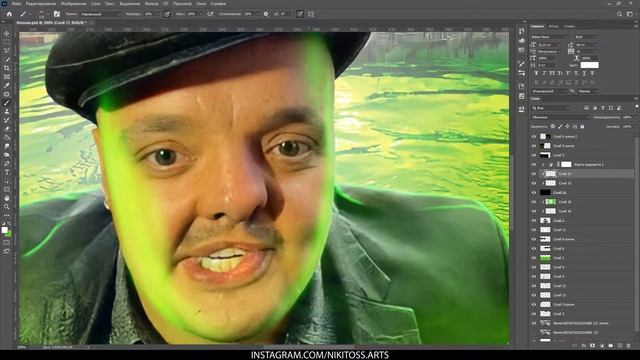Select the Clone Stamp tool
The height and width of the screenshot is (360, 640).
(x=7, y=111)
